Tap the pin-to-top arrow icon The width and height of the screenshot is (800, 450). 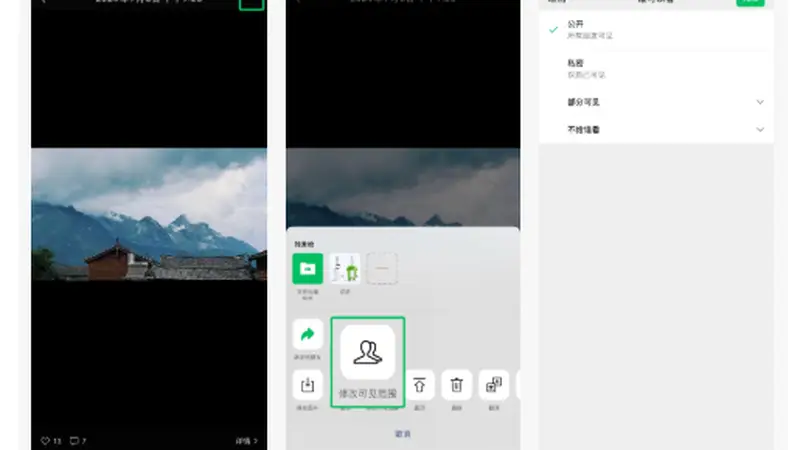click(419, 385)
